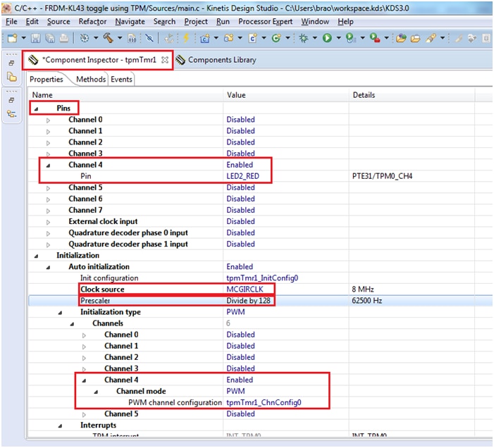Click the hierarchy outline icon in left sidebar
494x448 pixels.
(x=12, y=113)
